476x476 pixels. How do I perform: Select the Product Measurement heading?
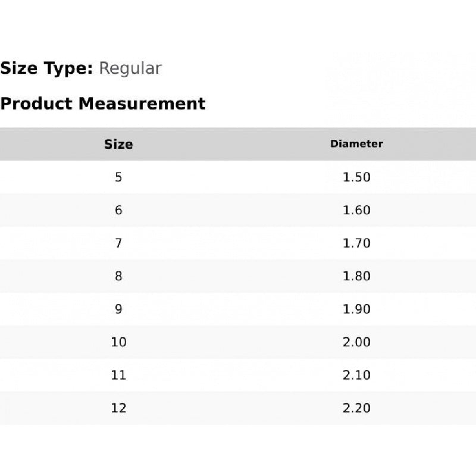[103, 104]
